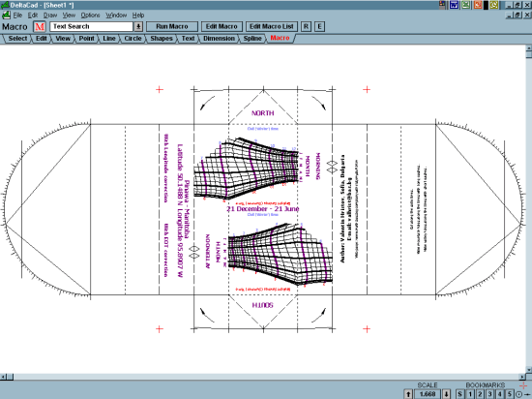Click the E macro button
The image size is (532, 399).
click(319, 26)
